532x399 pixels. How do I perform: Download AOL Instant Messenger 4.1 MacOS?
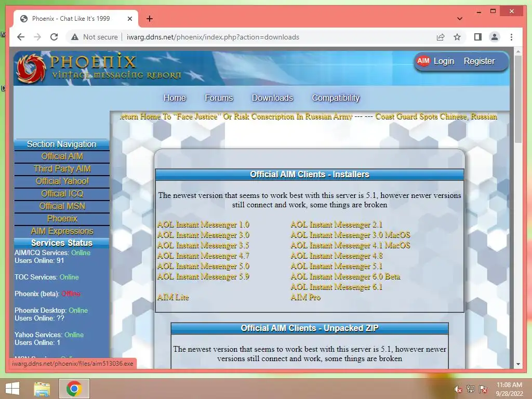click(351, 246)
